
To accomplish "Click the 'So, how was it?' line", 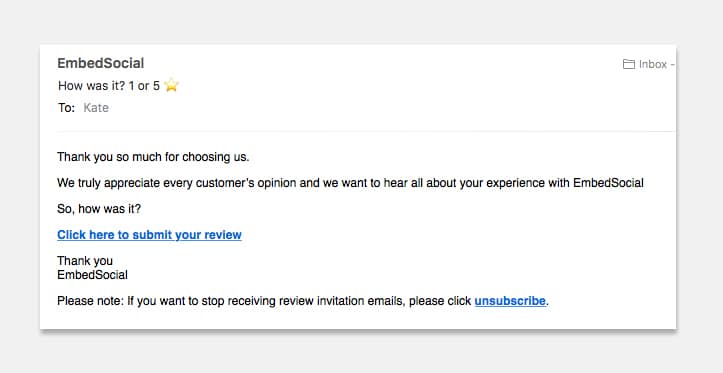I will tap(99, 209).
